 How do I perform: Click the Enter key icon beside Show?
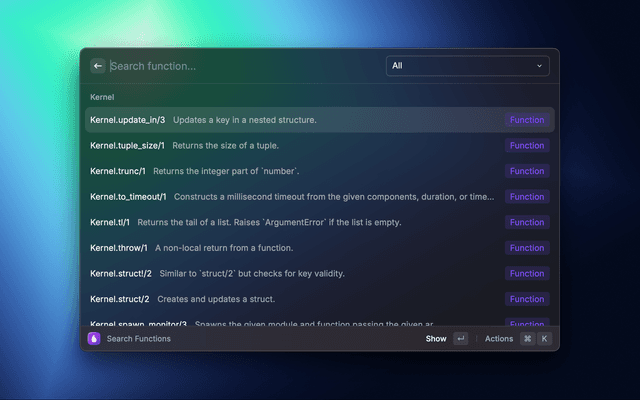(x=460, y=339)
